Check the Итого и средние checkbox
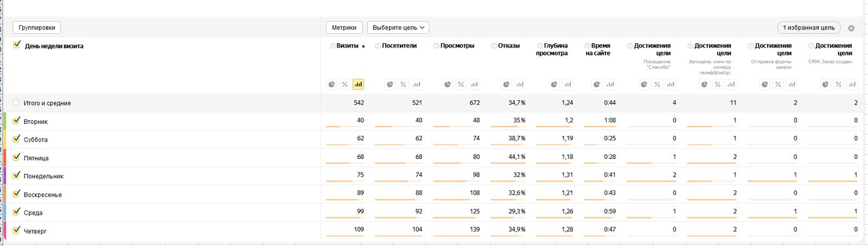868x246 pixels. 16,103
